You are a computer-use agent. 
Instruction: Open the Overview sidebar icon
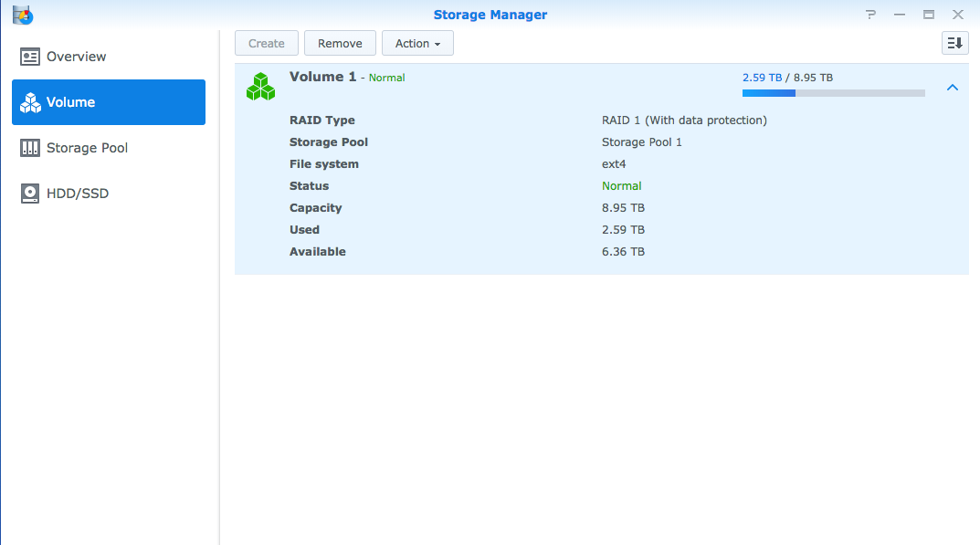(x=29, y=56)
